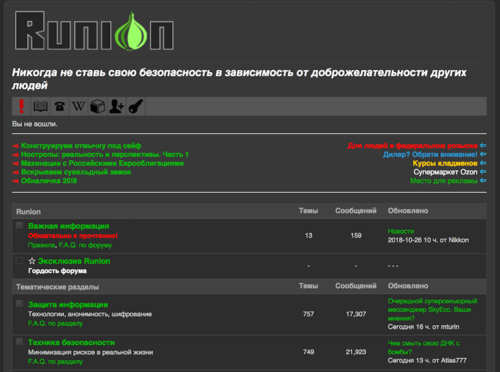This screenshot has height=372, width=500.
Task: Click the add-user registration icon
Action: point(117,106)
